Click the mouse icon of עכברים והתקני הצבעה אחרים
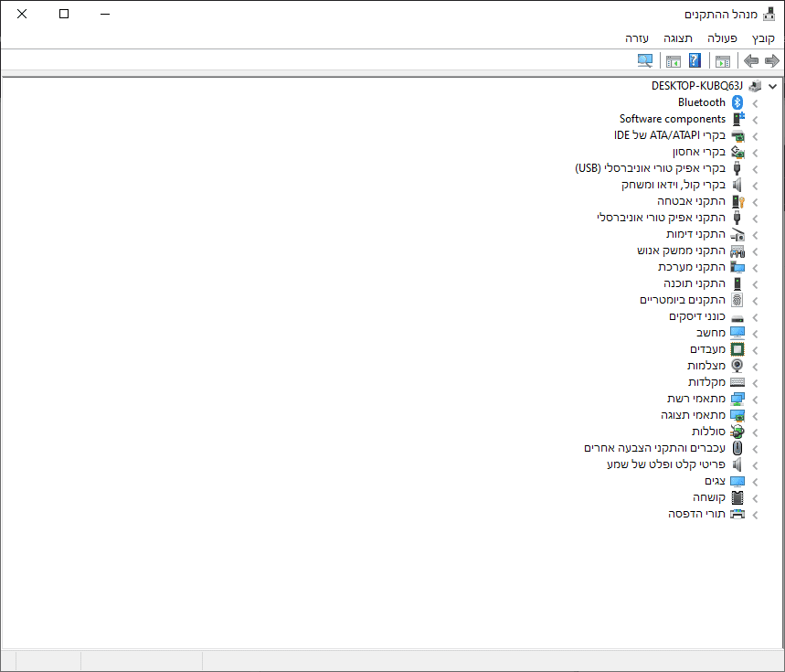Screen dimensions: 785x672 point(737,448)
